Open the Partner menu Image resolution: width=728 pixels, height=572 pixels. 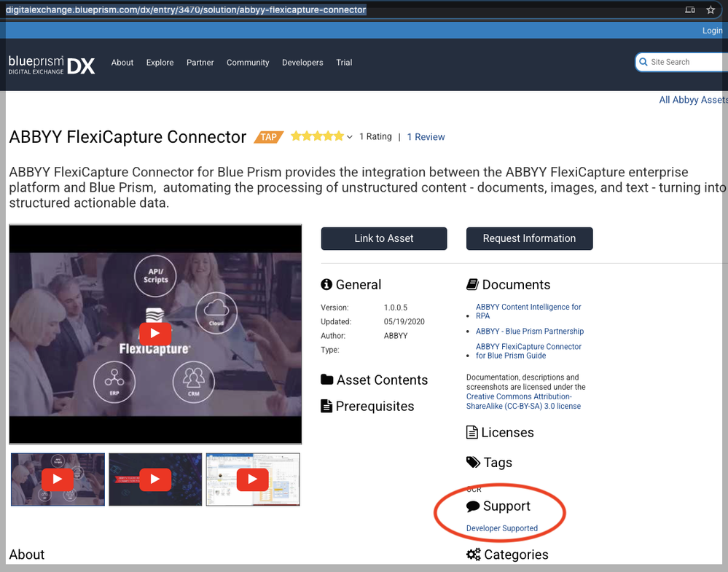200,63
